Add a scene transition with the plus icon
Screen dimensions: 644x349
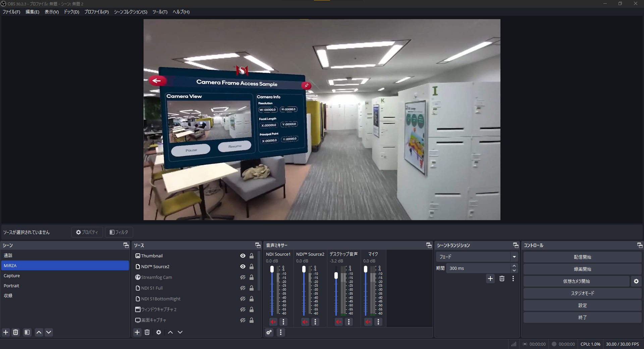click(490, 279)
